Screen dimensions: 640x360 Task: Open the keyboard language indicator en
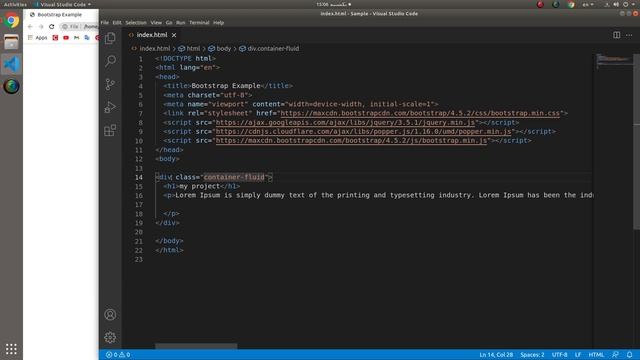pyautogui.click(x=588, y=4)
